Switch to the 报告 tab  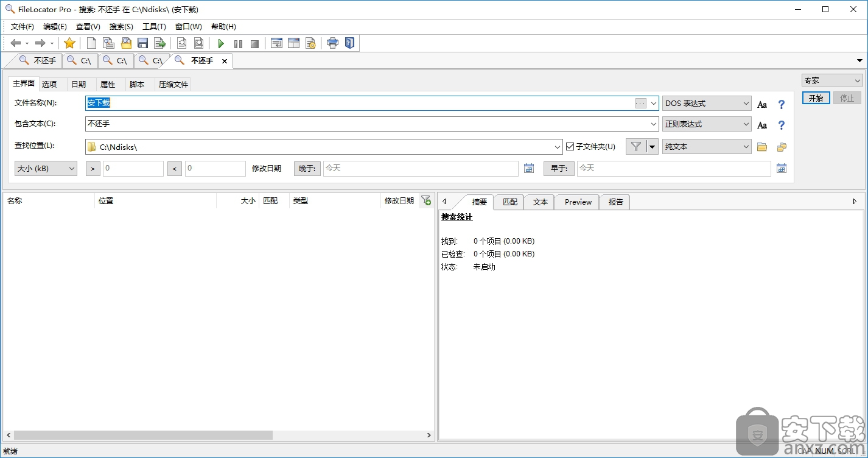coord(616,202)
